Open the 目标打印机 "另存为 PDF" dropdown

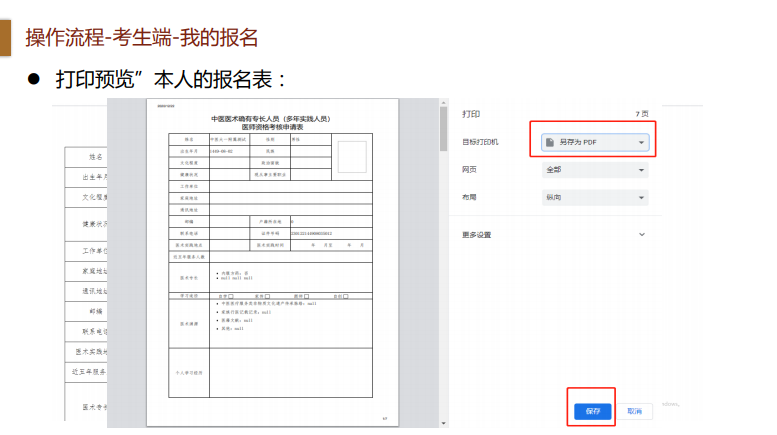coord(597,143)
